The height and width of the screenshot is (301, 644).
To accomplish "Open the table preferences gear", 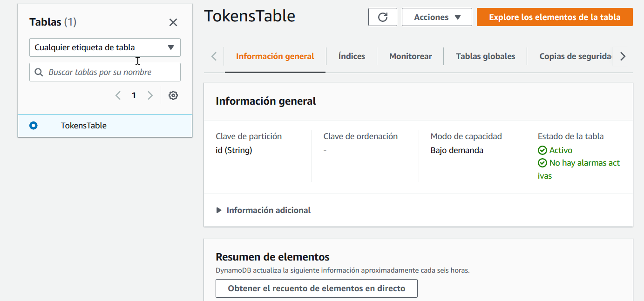I will tap(173, 95).
